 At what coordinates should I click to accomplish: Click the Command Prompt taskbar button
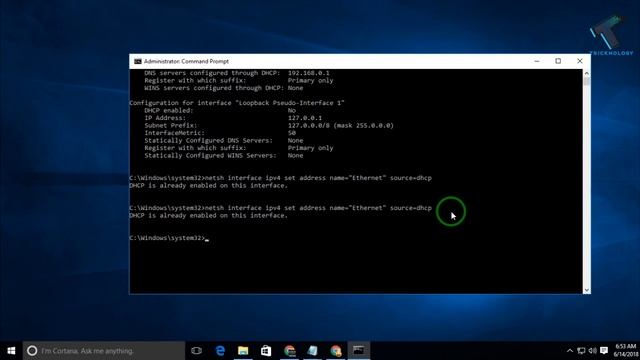[359, 351]
